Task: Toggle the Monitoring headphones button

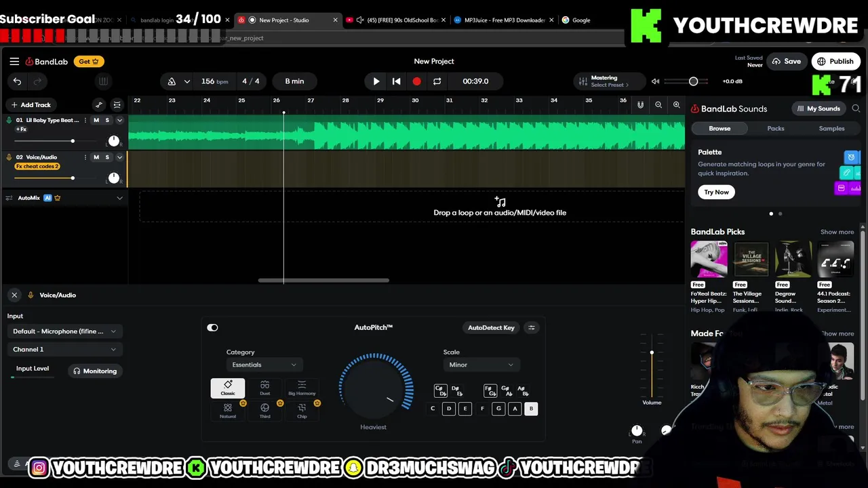Action: click(x=95, y=371)
